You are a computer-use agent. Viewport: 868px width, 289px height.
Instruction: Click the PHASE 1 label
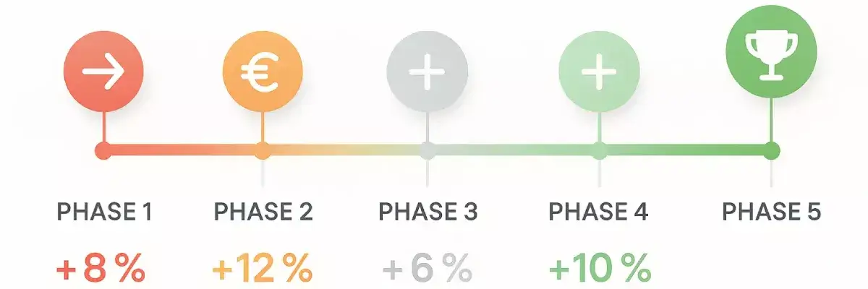[x=104, y=212]
